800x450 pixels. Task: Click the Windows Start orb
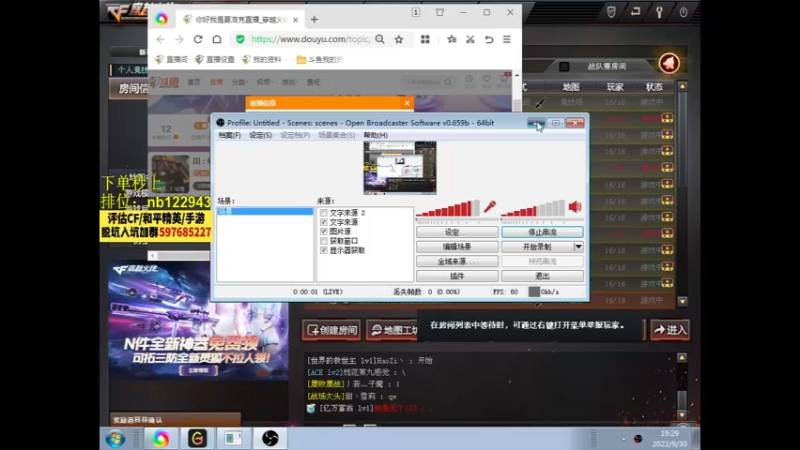115,439
